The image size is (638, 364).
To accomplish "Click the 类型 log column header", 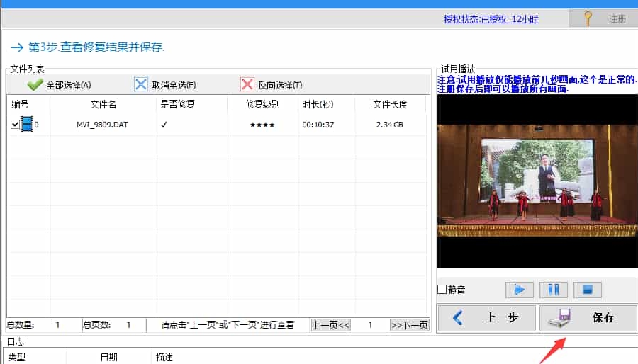I will pos(17,357).
